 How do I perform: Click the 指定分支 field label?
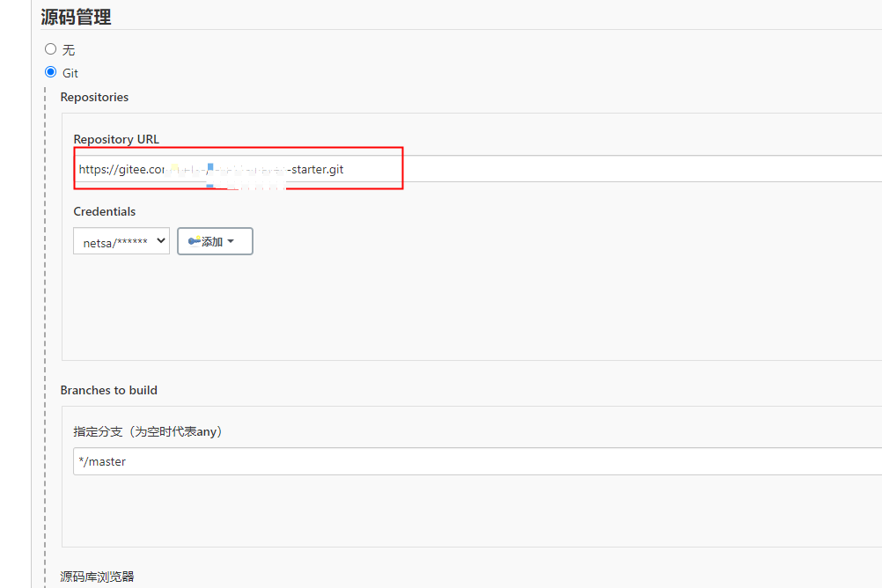click(148, 431)
